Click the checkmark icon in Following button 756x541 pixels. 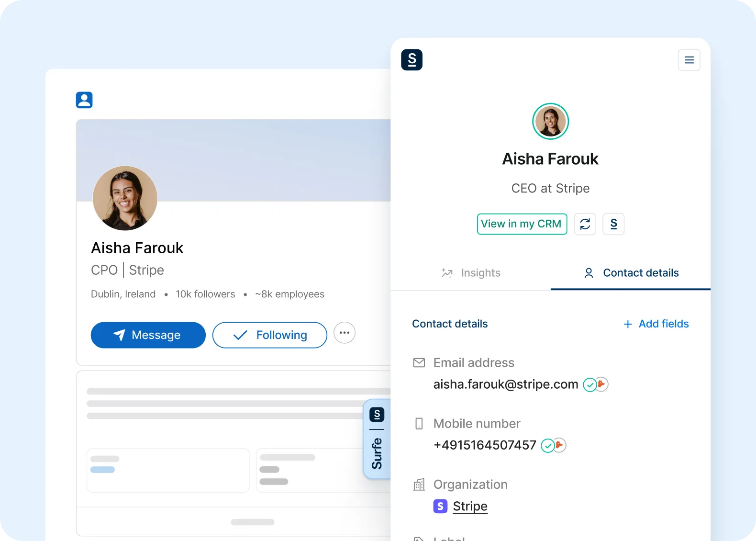[240, 335]
